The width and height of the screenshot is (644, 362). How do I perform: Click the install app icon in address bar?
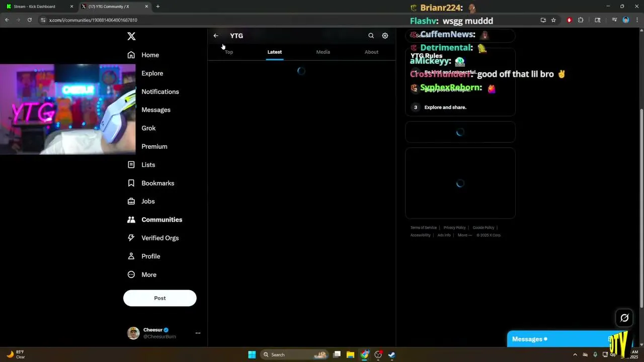[x=543, y=20]
